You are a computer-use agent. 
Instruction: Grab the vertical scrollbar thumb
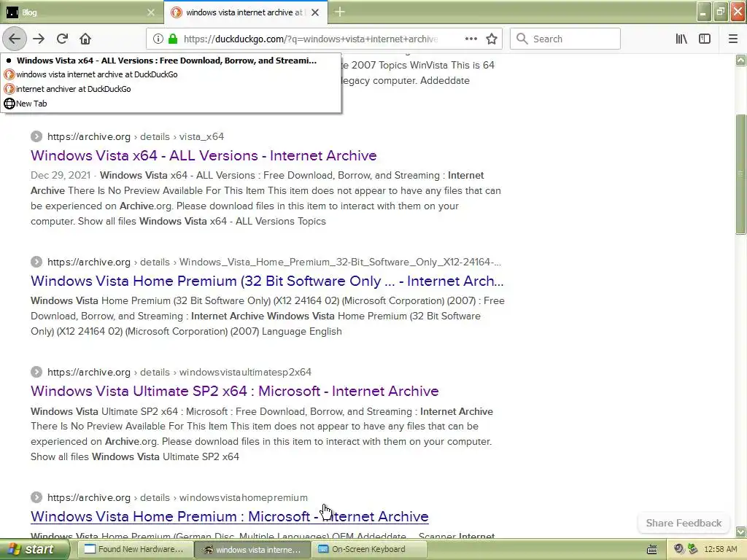(x=741, y=174)
